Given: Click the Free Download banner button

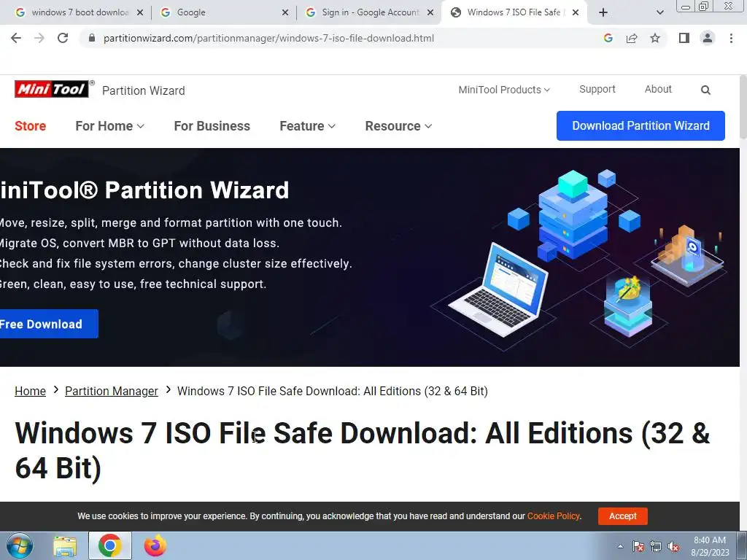Looking at the screenshot, I should pos(49,324).
